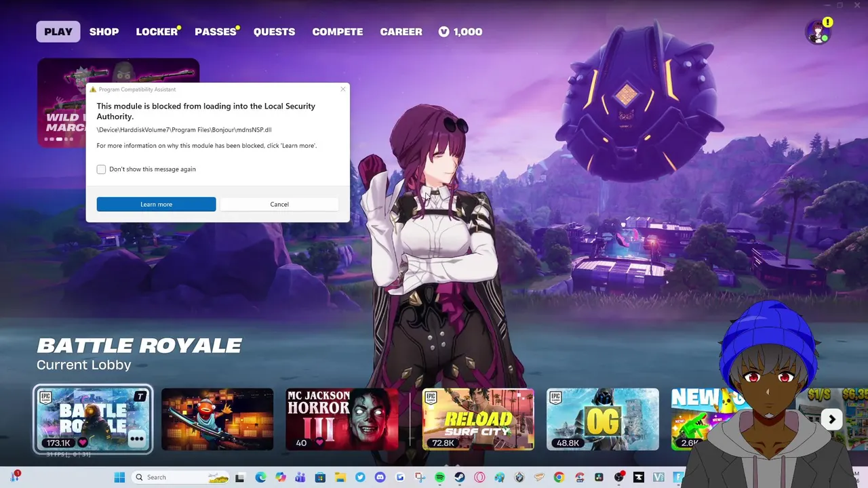Switch to the PLAY tab

[x=58, y=32]
